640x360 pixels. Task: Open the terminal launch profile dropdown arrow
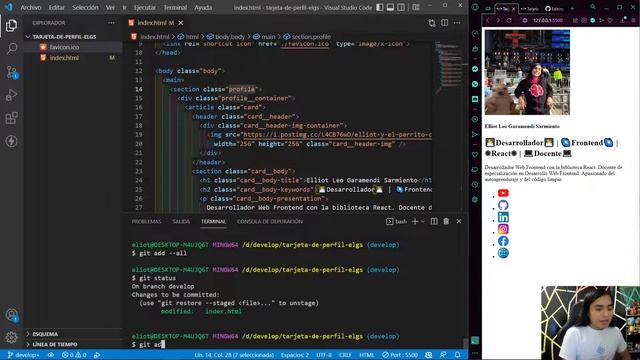(x=423, y=221)
